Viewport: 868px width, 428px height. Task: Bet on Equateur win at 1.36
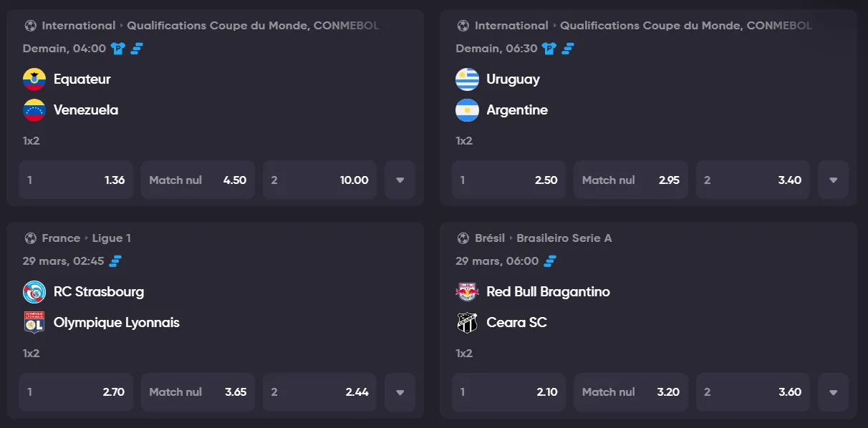(76, 180)
